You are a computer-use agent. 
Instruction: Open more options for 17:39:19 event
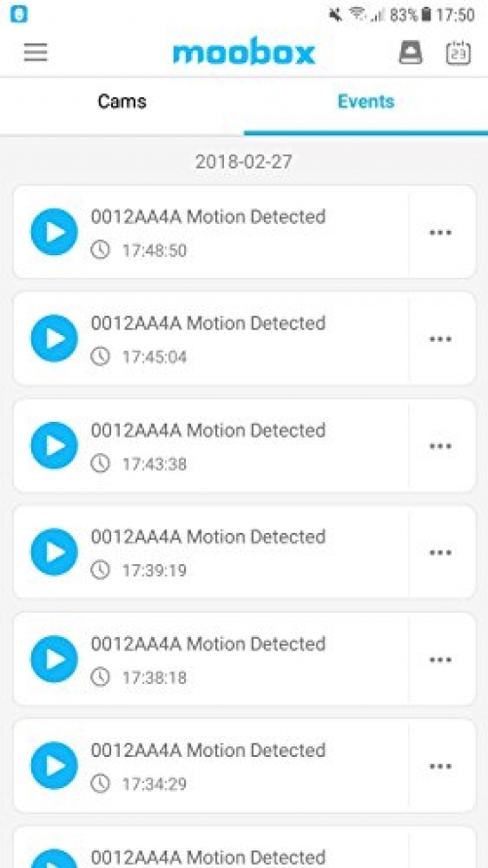pyautogui.click(x=441, y=552)
